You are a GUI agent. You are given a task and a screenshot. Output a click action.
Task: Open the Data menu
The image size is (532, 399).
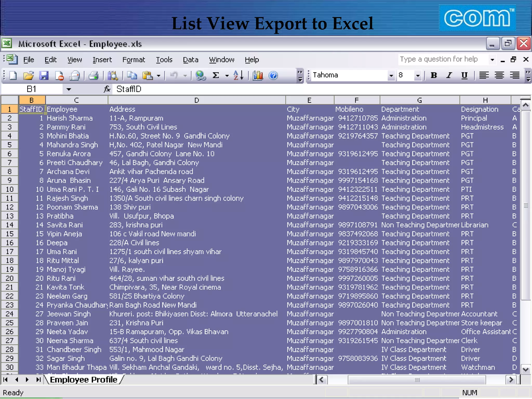(190, 60)
